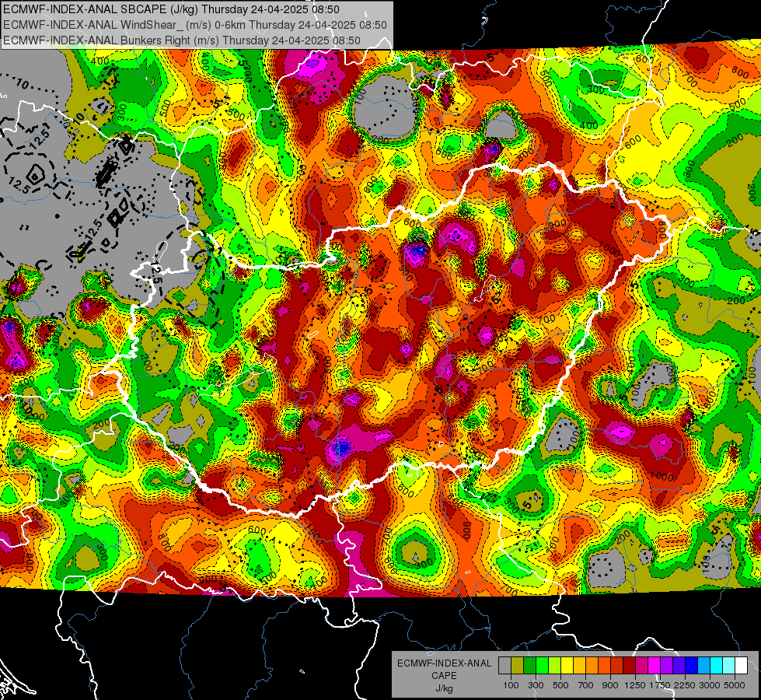Click the SBCAPE (J/kg) header line
The width and height of the screenshot is (761, 700).
(x=171, y=9)
